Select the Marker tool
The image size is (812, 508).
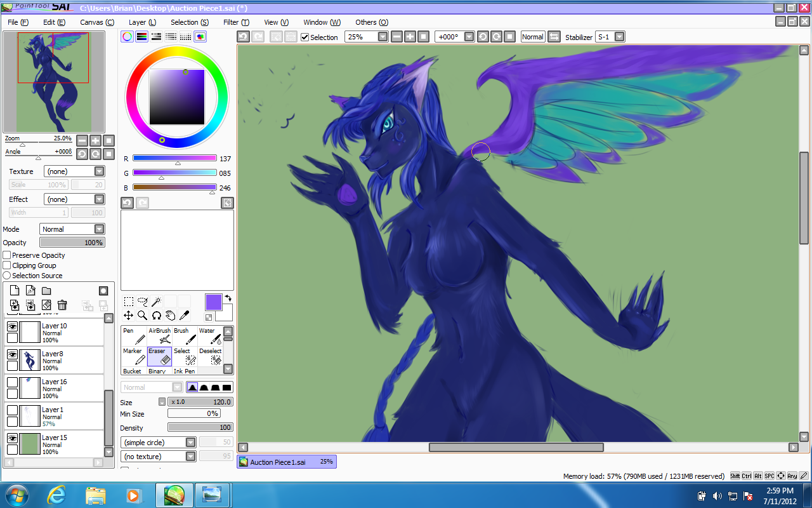click(134, 356)
